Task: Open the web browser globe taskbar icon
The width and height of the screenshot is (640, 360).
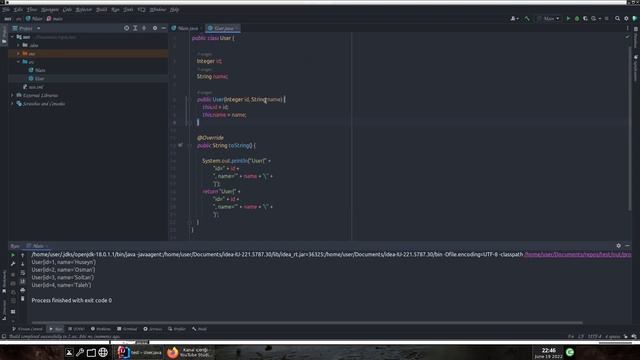Action: tap(103, 352)
